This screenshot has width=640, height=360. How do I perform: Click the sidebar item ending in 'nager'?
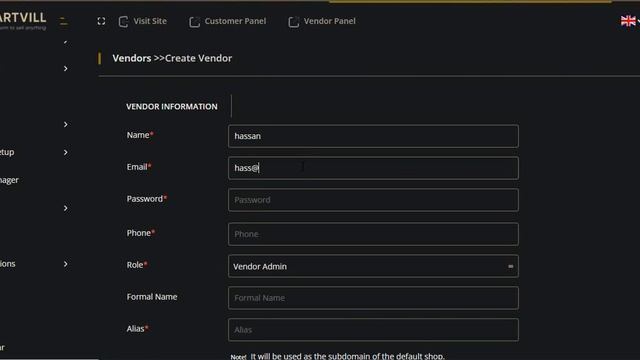[x=9, y=180]
